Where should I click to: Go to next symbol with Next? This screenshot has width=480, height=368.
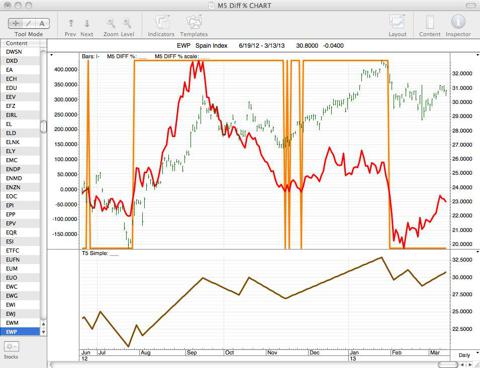(87, 27)
